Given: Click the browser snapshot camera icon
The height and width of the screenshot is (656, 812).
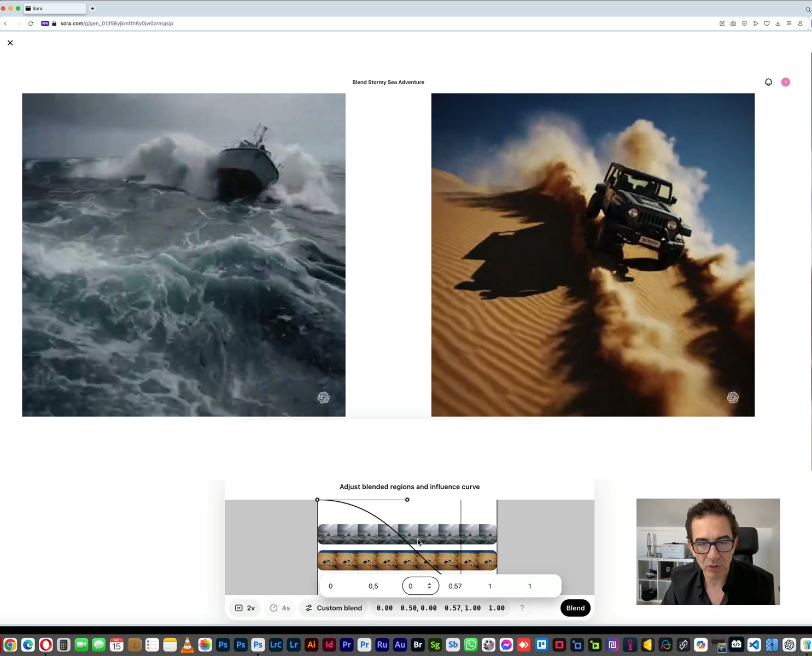Looking at the screenshot, I should 733,24.
